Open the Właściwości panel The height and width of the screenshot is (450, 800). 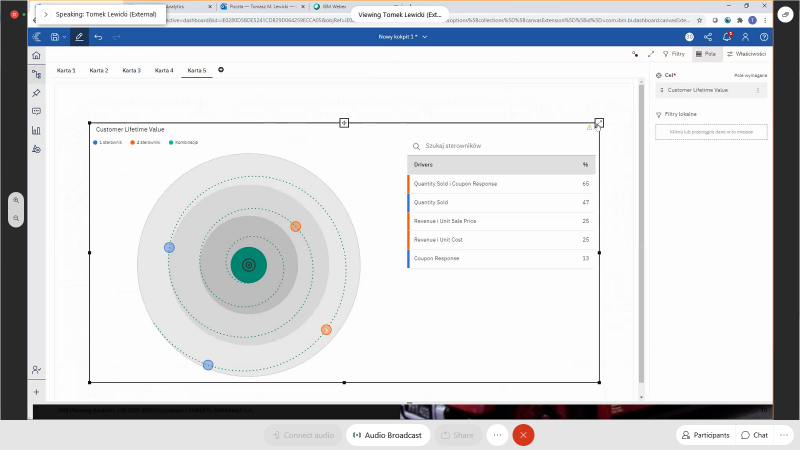point(746,54)
